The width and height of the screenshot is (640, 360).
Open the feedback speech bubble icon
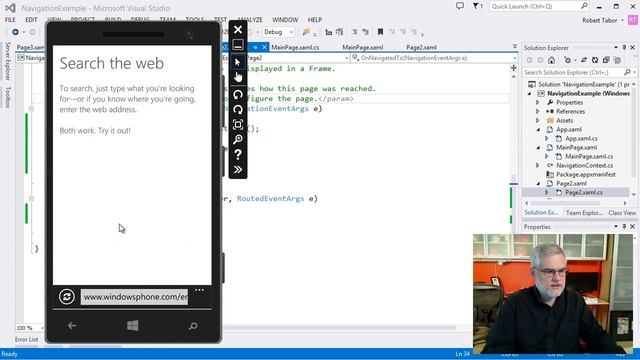click(x=460, y=6)
